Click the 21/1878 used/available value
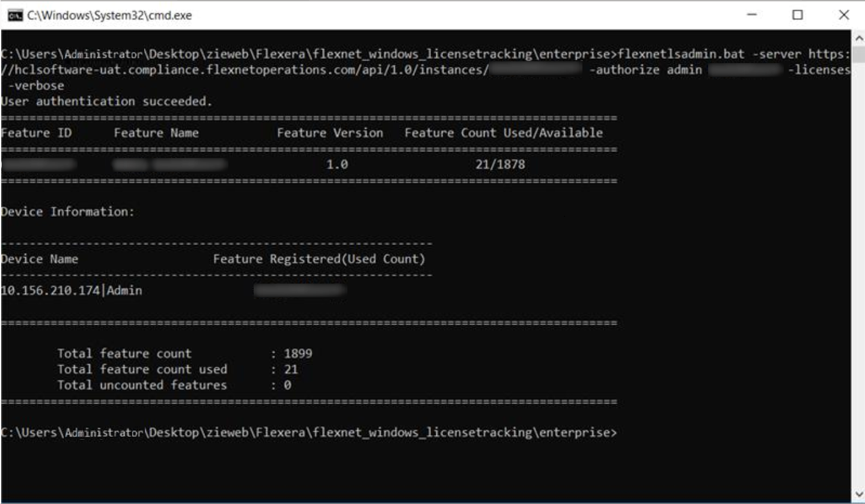 click(500, 165)
